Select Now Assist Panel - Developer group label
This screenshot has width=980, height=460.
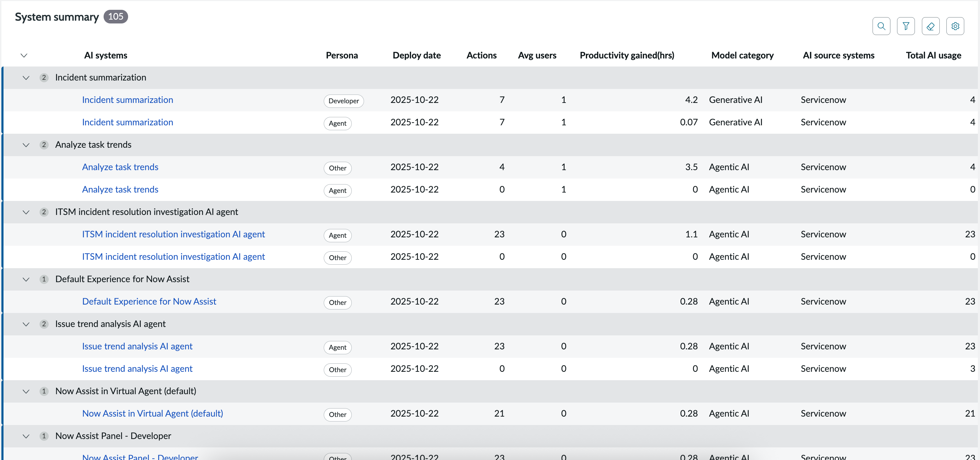(x=113, y=436)
